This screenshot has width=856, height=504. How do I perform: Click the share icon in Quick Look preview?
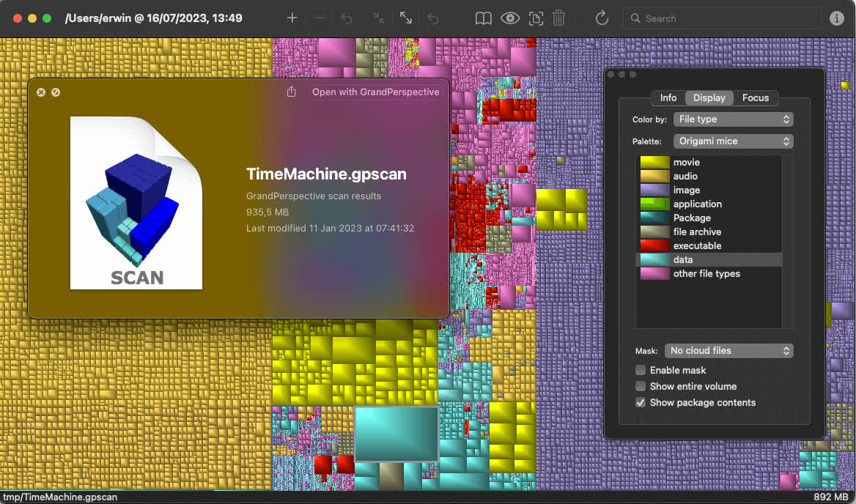tap(292, 92)
